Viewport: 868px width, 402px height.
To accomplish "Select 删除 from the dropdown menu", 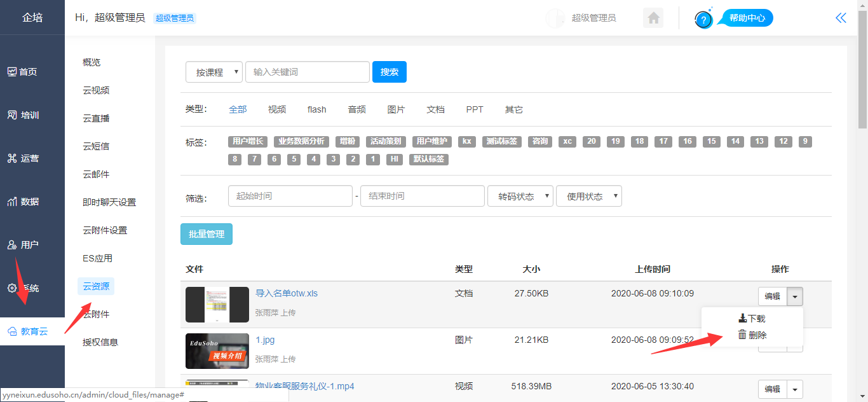I will click(752, 335).
